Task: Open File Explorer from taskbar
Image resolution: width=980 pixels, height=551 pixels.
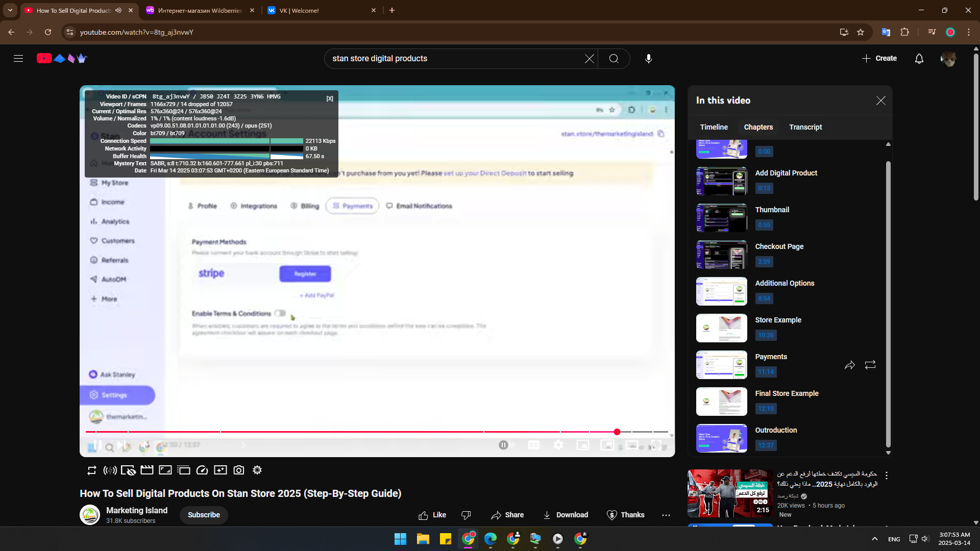Action: coord(423,539)
